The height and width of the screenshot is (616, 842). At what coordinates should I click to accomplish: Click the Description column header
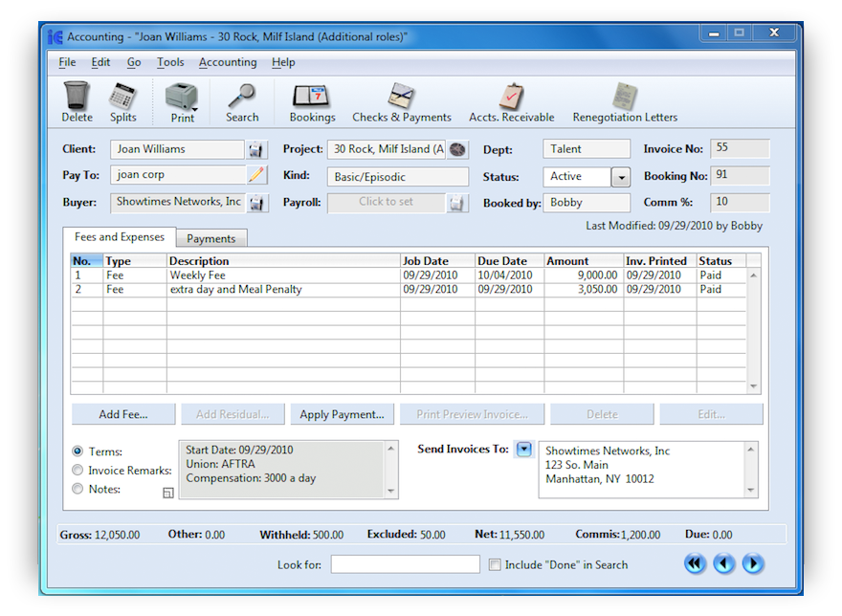click(283, 261)
